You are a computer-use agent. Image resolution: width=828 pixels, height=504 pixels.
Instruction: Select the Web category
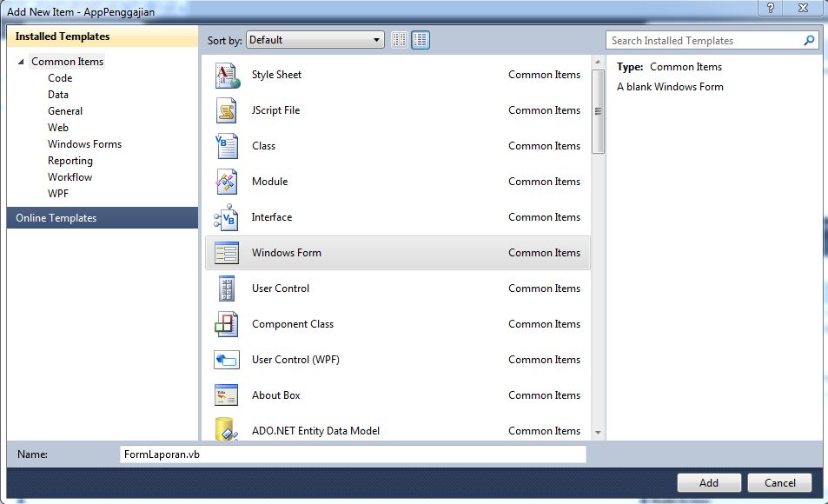click(x=58, y=128)
